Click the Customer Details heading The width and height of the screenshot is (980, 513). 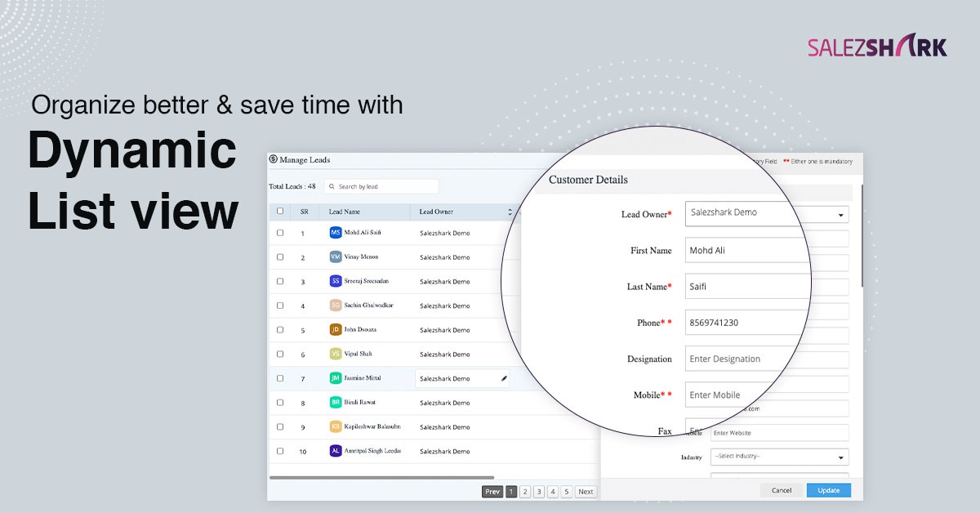click(x=588, y=180)
